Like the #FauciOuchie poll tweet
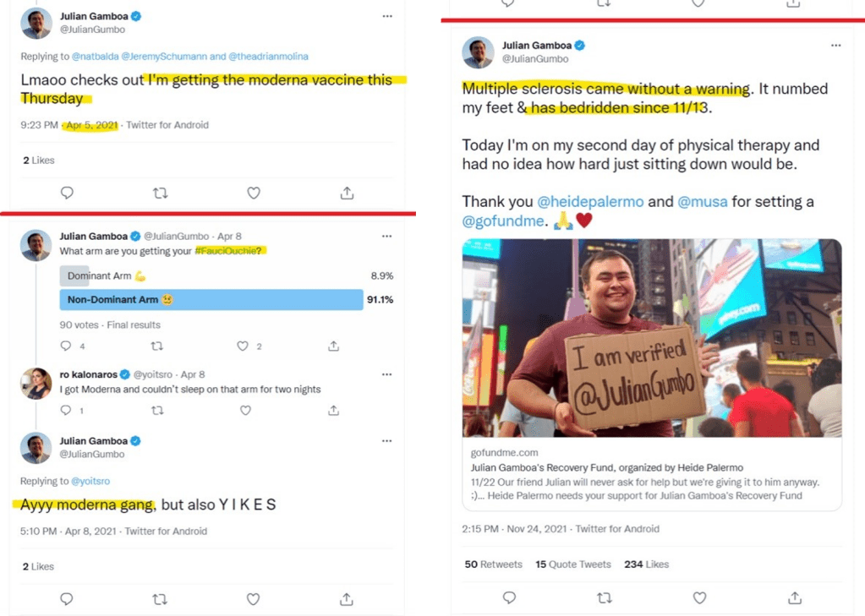 pyautogui.click(x=244, y=346)
